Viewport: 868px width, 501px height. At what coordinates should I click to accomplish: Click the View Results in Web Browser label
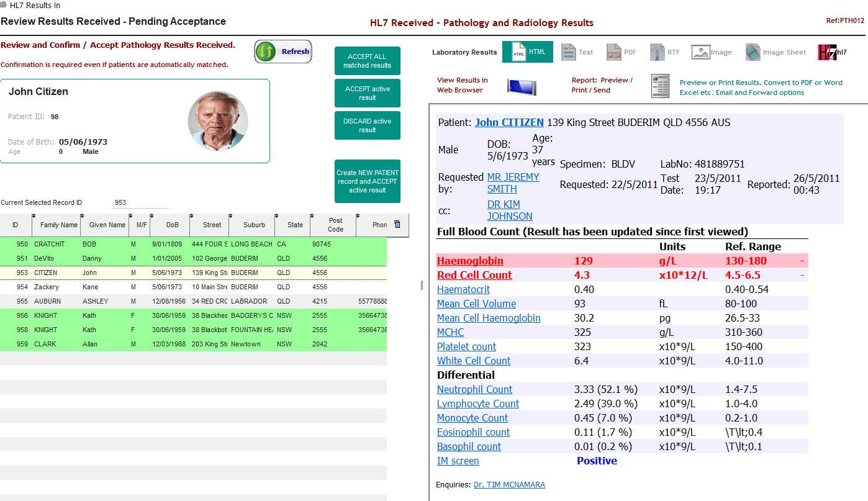click(x=463, y=85)
